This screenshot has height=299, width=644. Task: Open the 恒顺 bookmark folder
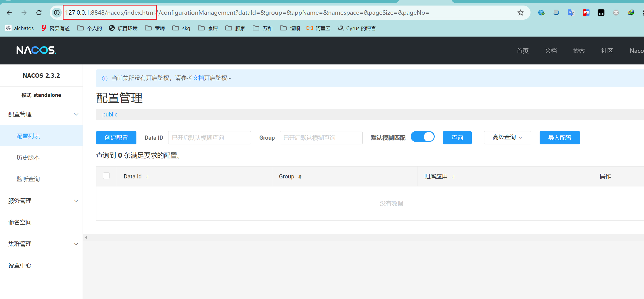click(x=290, y=28)
